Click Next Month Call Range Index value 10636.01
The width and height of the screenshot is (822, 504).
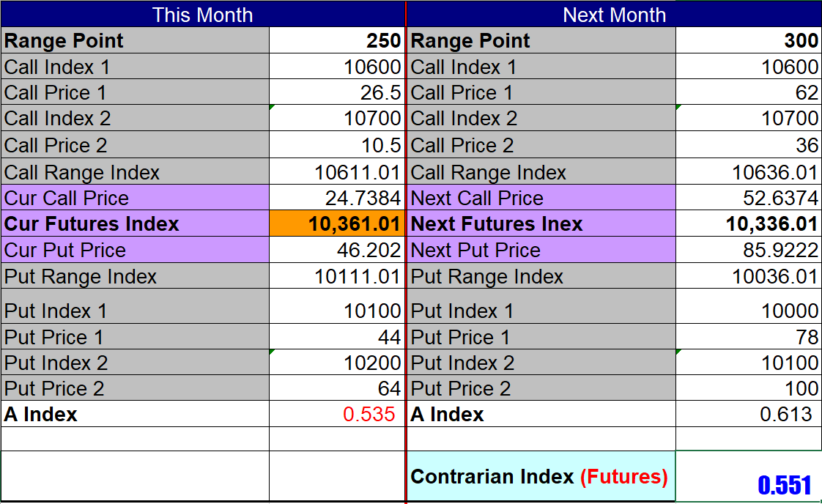pos(747,173)
